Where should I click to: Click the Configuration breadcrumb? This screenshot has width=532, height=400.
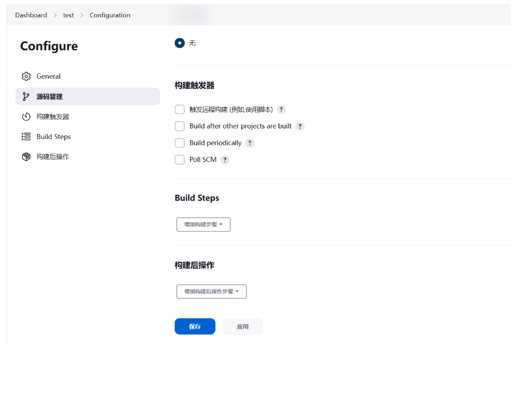click(x=110, y=15)
